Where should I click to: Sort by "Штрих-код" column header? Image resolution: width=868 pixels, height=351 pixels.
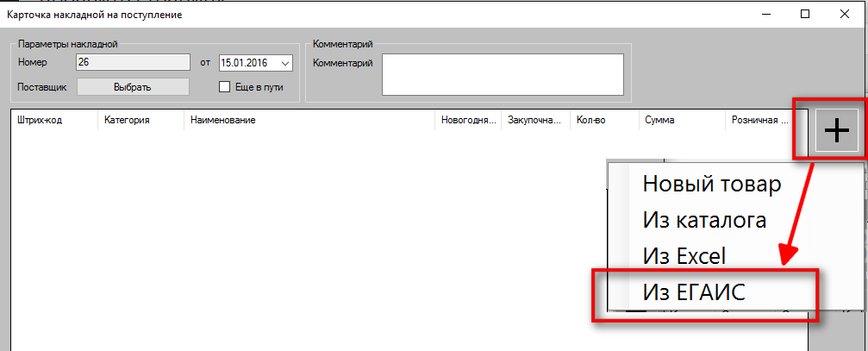click(55, 120)
